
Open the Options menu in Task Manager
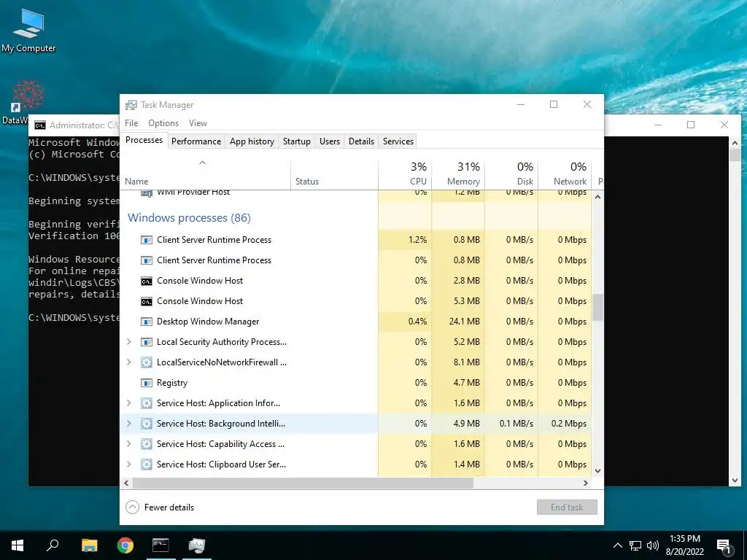click(163, 123)
